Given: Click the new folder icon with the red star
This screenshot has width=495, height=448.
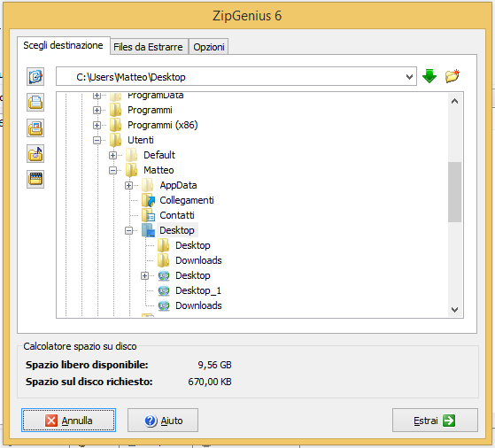Looking at the screenshot, I should click(x=452, y=76).
